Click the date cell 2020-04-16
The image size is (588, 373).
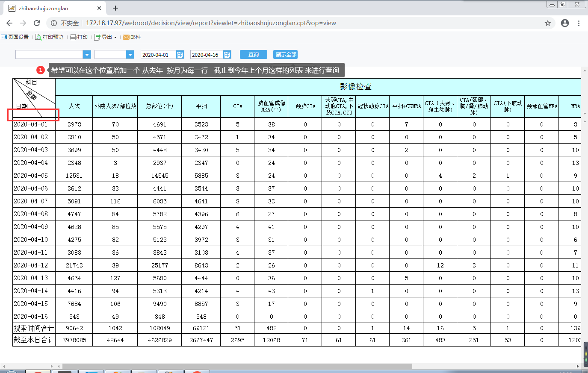34,317
